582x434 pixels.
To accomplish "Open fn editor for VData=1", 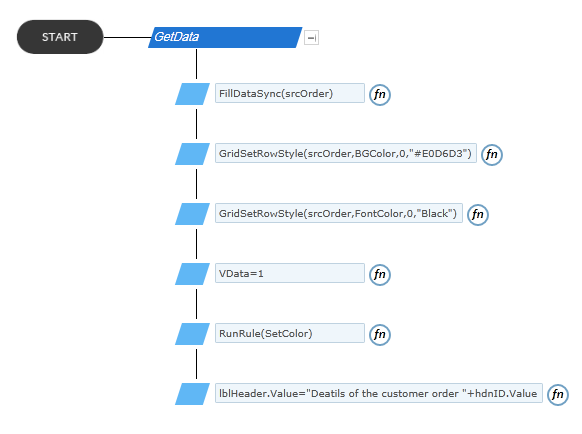I will 380,275.
